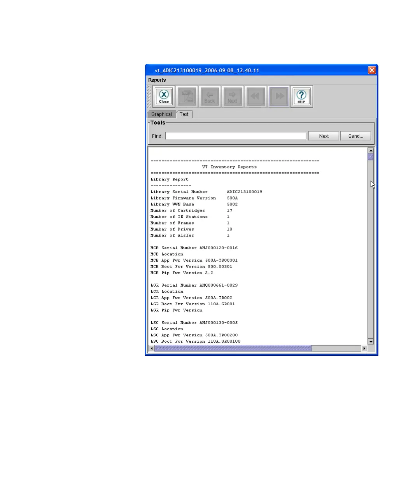Click "Number of IE Stations" line
Image resolution: width=420 pixels, height=504 pixels.
[190, 217]
